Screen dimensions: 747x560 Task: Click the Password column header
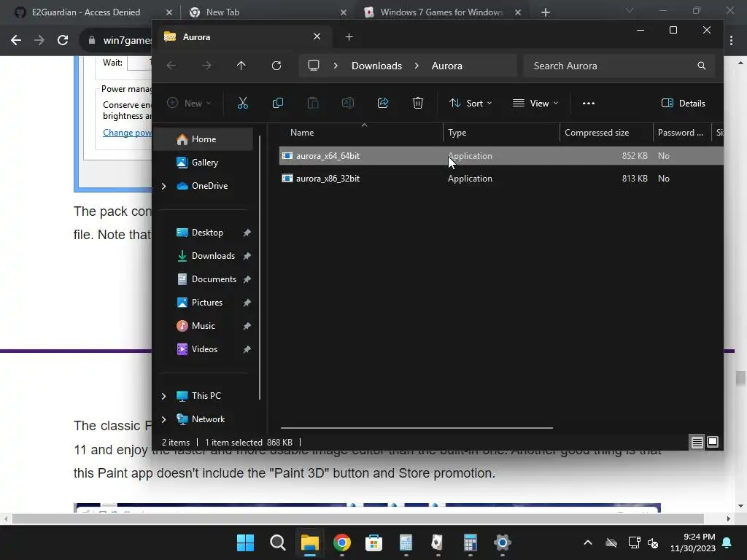[681, 133]
